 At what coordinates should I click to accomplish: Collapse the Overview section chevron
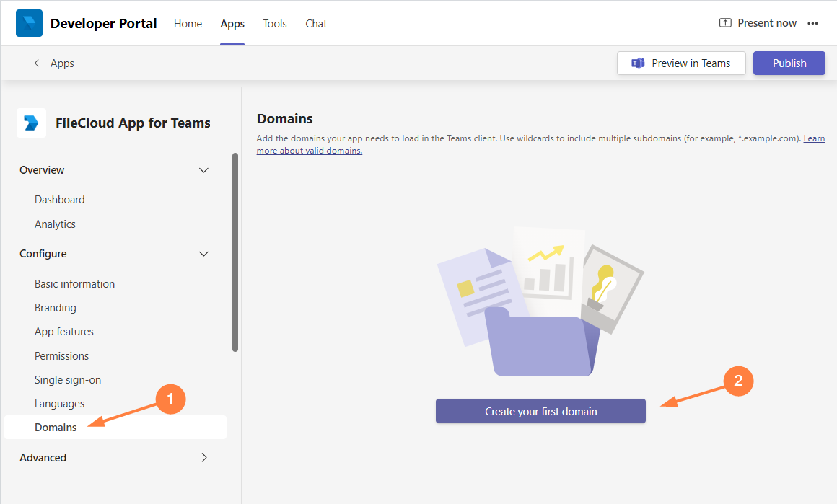point(203,170)
